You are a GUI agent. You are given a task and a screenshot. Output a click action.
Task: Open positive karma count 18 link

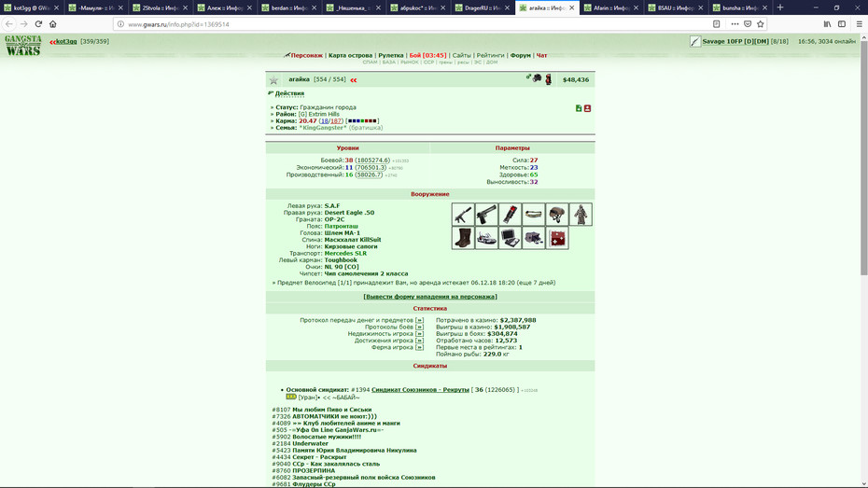(x=324, y=121)
